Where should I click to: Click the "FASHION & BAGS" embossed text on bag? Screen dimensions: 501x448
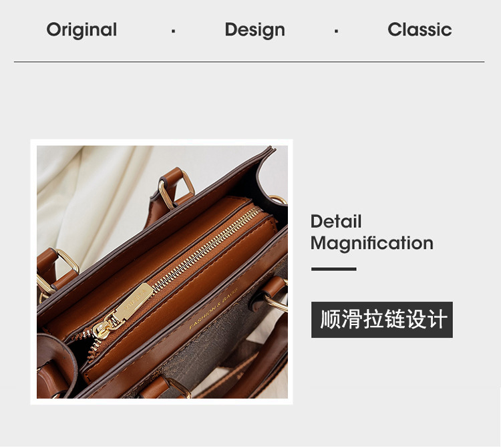click(214, 308)
